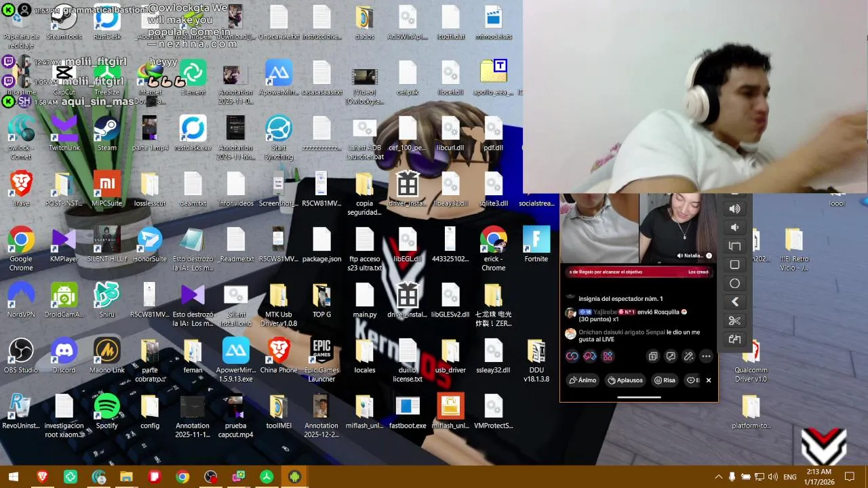The width and height of the screenshot is (868, 488).
Task: Click the system tray speaker volume icon
Action: (x=773, y=477)
